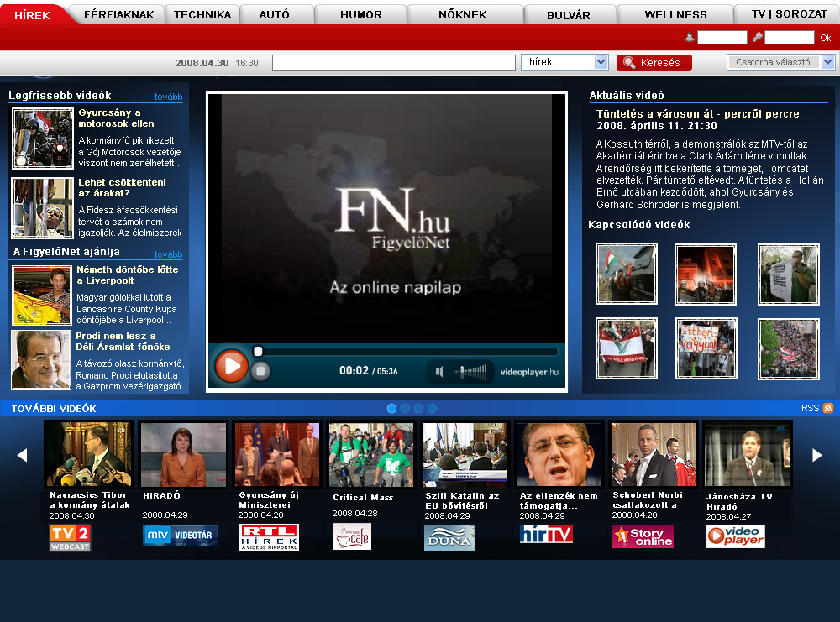Open the Németh döntőbe lőtte a Liverpoolt headline

pyautogui.click(x=128, y=274)
